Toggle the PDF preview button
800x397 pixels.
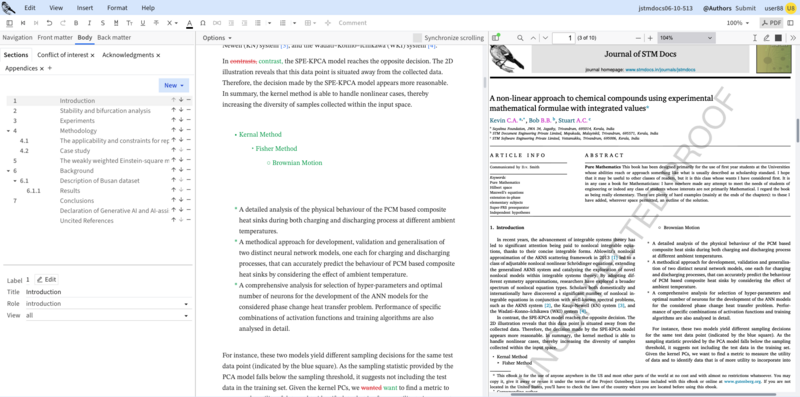coord(771,23)
